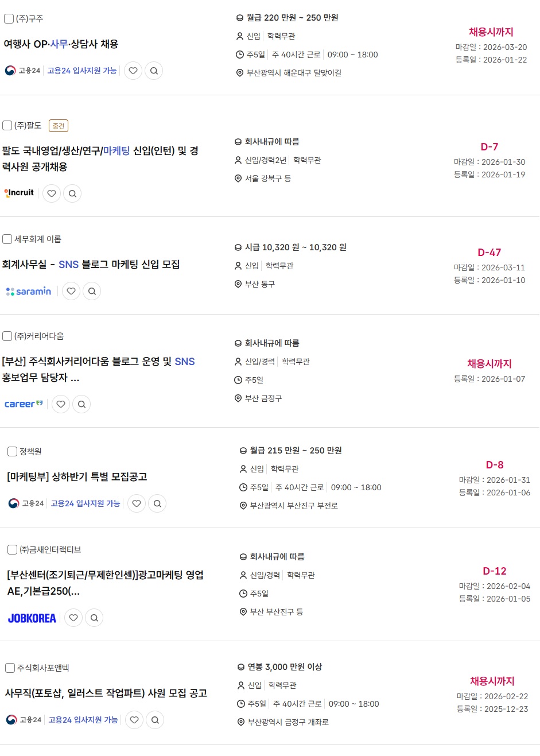Favorite the 팔도 국내영업 job with heart icon
Screen dimensions: 540x756
pos(52,193)
